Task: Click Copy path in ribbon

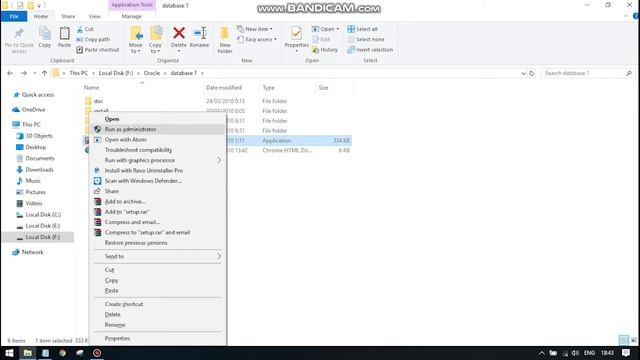Action: (93, 39)
